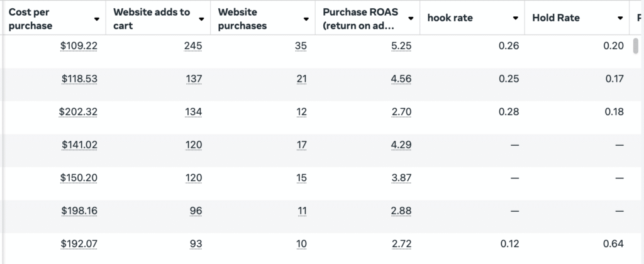
Task: Open the Website purchases column dropdown arrow
Action: point(306,19)
